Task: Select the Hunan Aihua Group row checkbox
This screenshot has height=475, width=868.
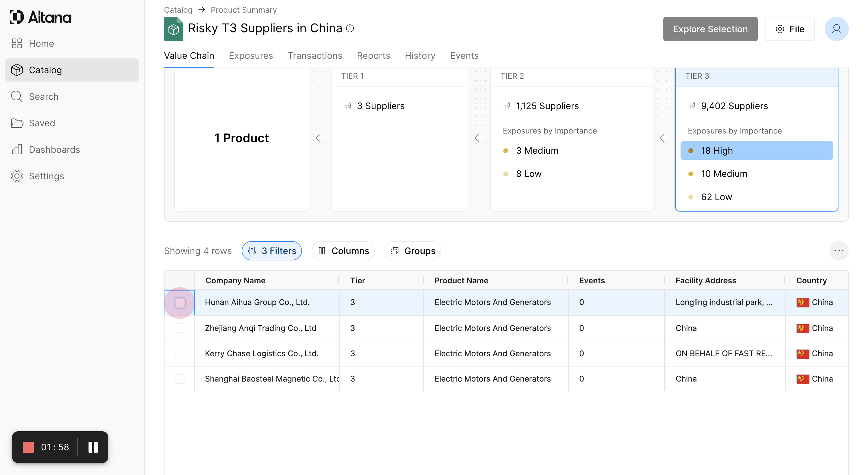Action: 180,303
